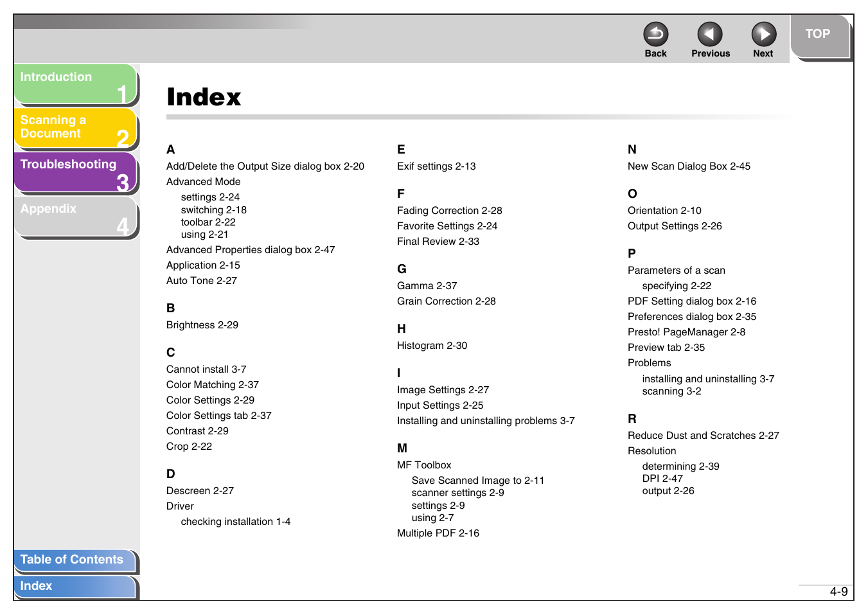The image size is (868, 613).
Task: Go to Gamma 2-37
Action: (427, 286)
